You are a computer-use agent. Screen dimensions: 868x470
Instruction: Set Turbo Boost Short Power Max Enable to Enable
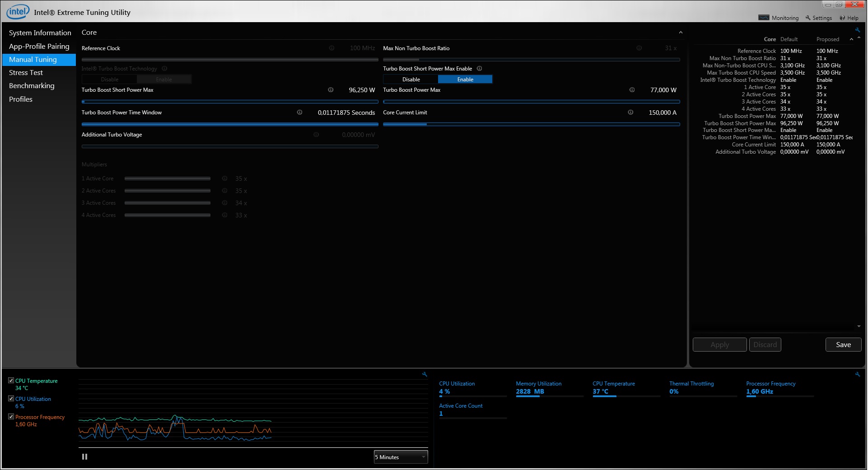tap(465, 80)
